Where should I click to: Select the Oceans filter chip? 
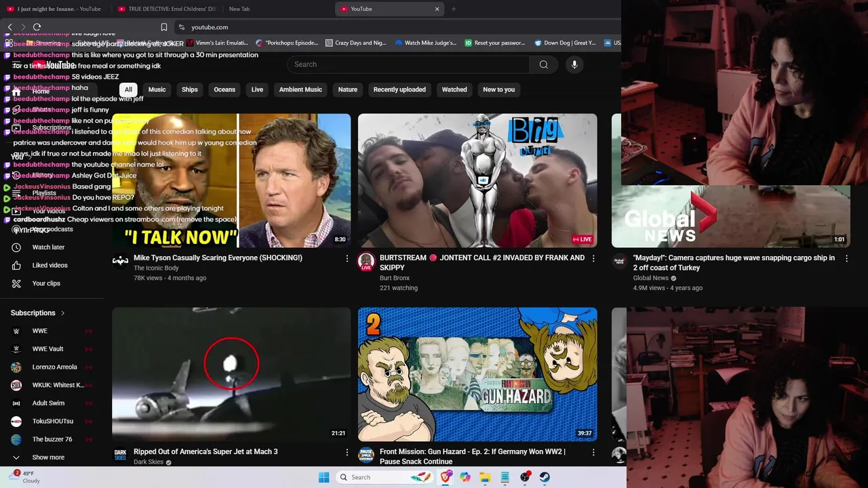[x=224, y=89]
